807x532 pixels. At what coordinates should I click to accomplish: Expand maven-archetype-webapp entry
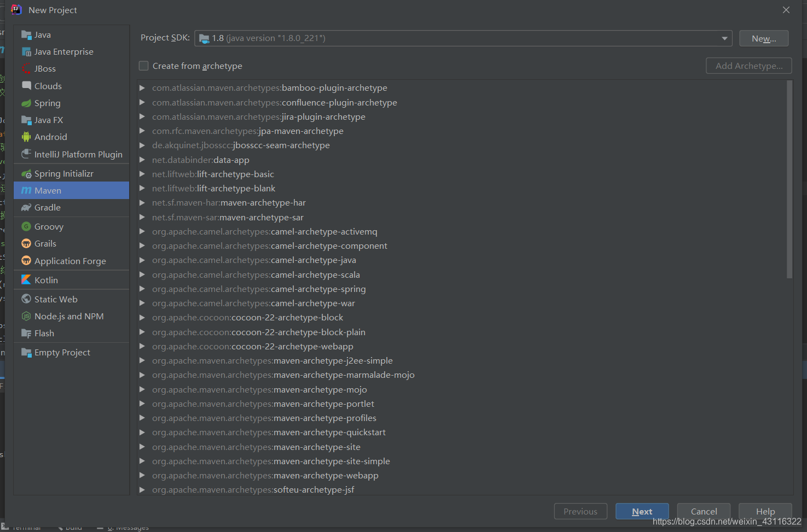(142, 476)
